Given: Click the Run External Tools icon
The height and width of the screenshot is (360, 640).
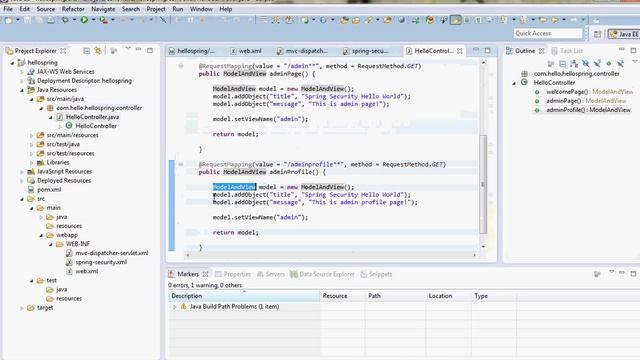Looking at the screenshot, I should (x=104, y=20).
